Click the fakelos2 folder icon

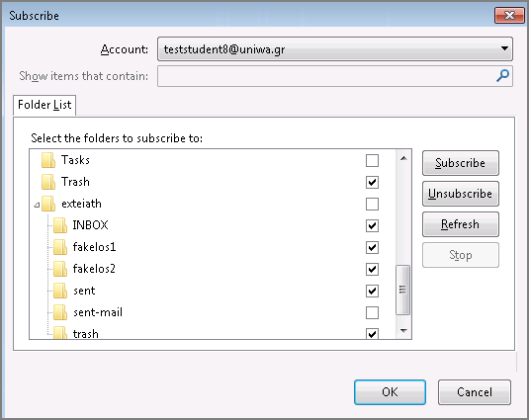[x=60, y=269]
